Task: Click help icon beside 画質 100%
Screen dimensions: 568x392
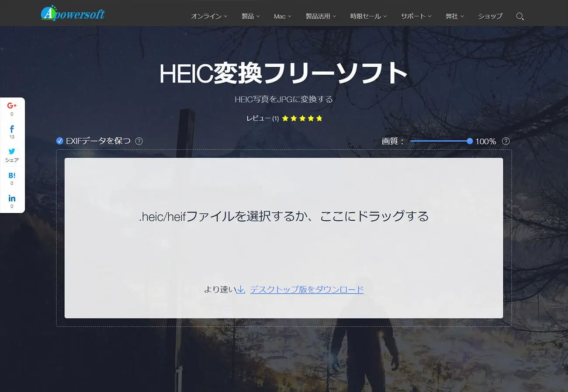Action: tap(506, 141)
